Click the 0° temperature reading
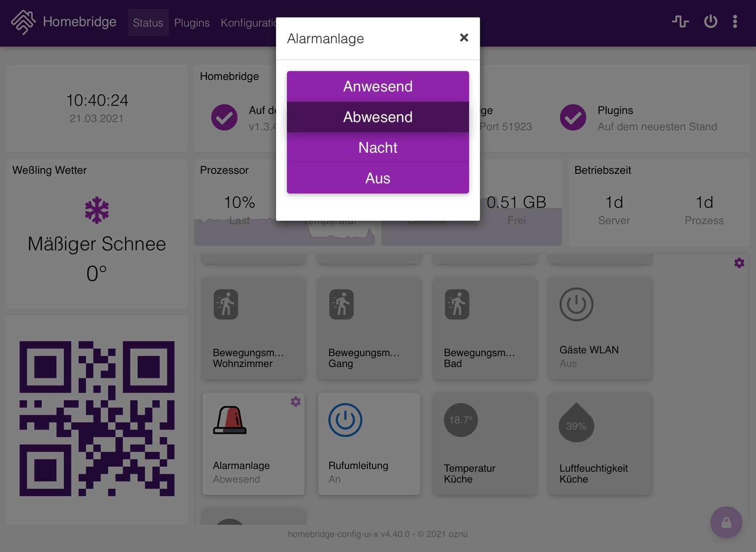The height and width of the screenshot is (552, 756). tap(97, 274)
